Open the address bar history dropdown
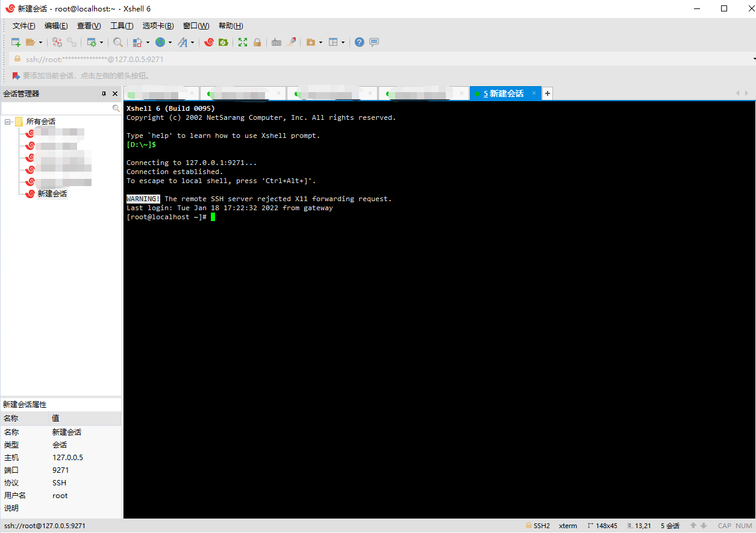Viewport: 756px width, 533px height. click(x=754, y=59)
